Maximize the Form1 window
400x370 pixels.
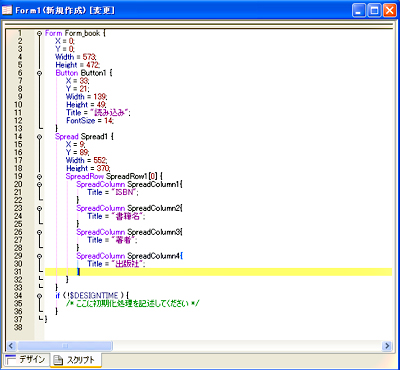click(374, 11)
